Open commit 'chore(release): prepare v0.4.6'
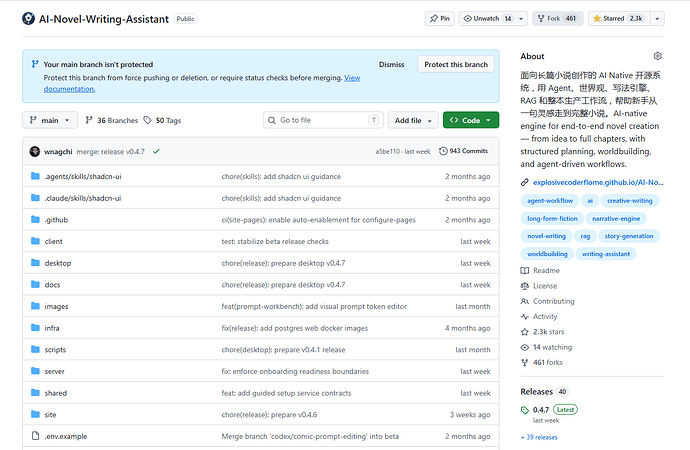 click(x=269, y=414)
